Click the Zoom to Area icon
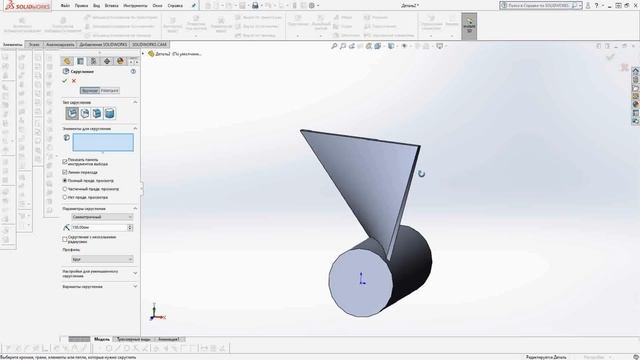This screenshot has height=360, width=640. coord(343,46)
